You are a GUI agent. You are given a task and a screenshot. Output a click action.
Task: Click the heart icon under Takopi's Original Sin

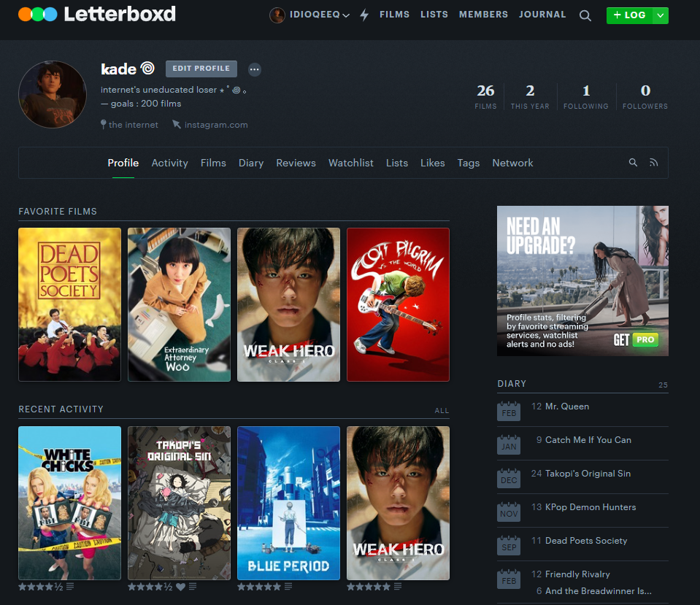click(180, 587)
